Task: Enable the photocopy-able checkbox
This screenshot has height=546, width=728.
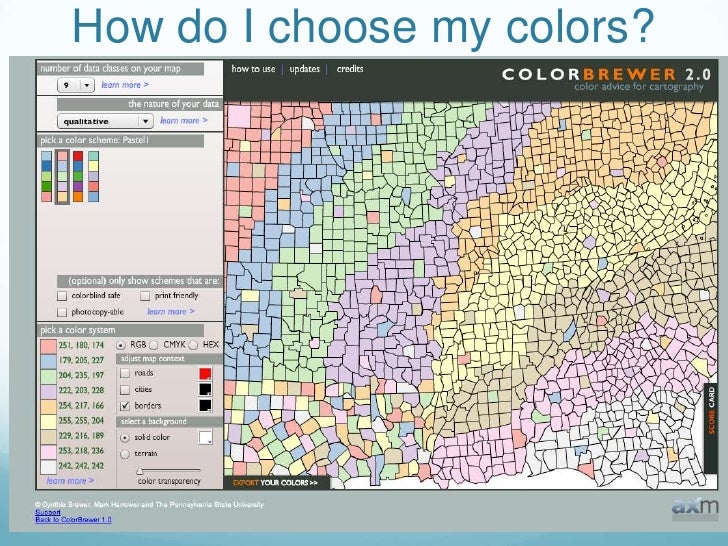Action: 62,312
